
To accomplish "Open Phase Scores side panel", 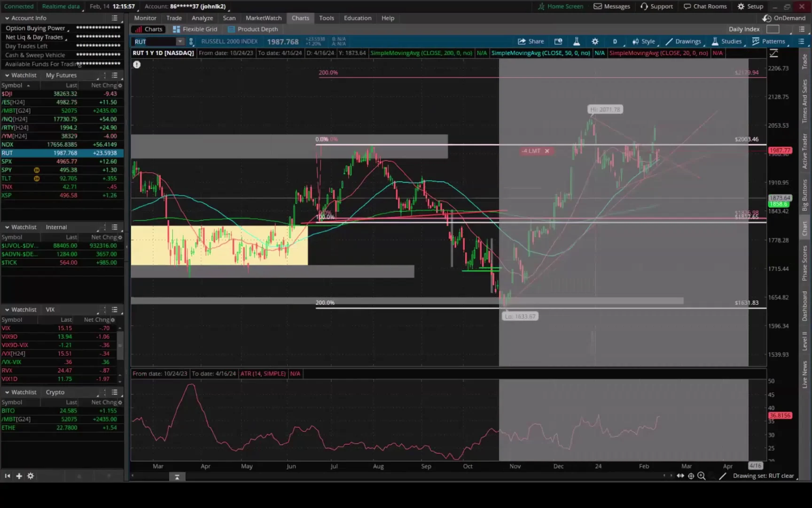I will coord(804,263).
